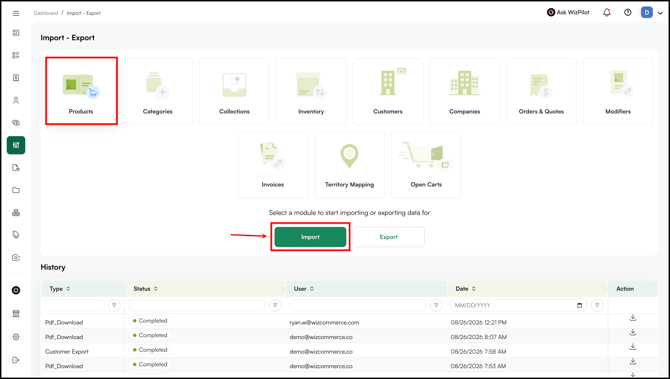Expand the user profile chevron dropdown

pos(660,13)
